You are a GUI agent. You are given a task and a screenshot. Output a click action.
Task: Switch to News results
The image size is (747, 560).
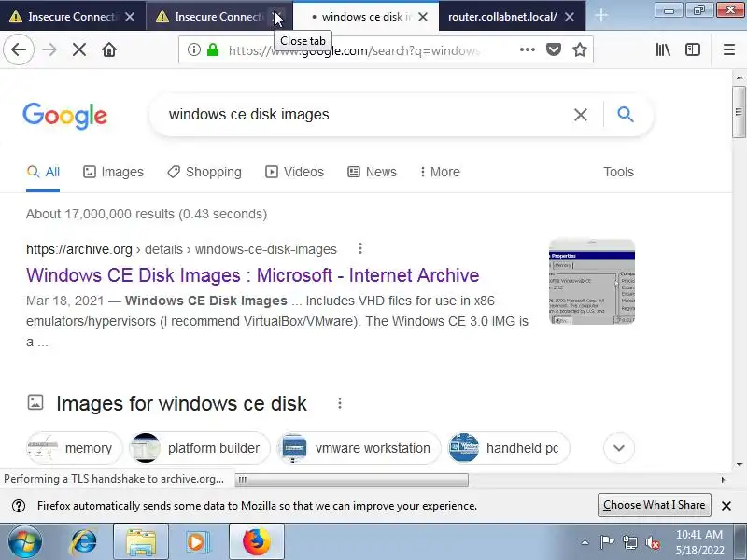click(372, 172)
